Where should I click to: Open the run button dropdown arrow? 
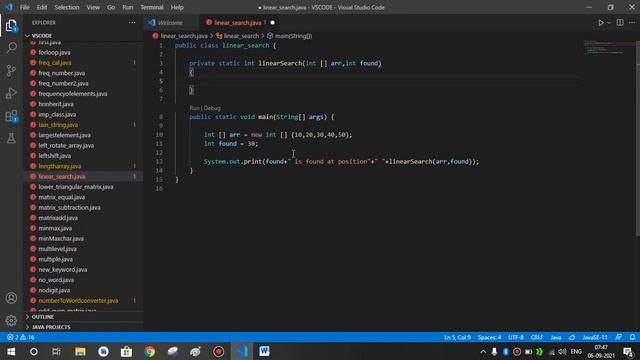tap(609, 23)
